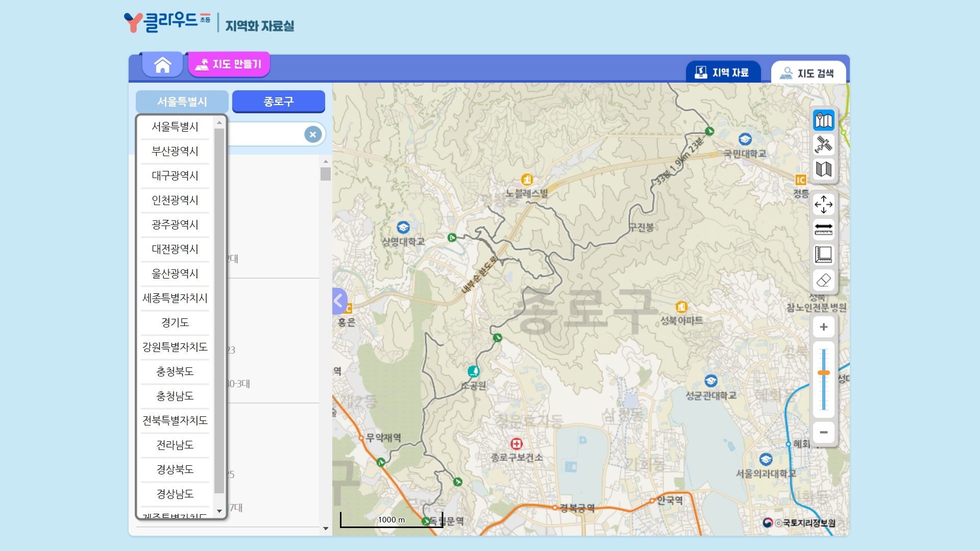Open the 종로구 district dropdown

tap(279, 102)
